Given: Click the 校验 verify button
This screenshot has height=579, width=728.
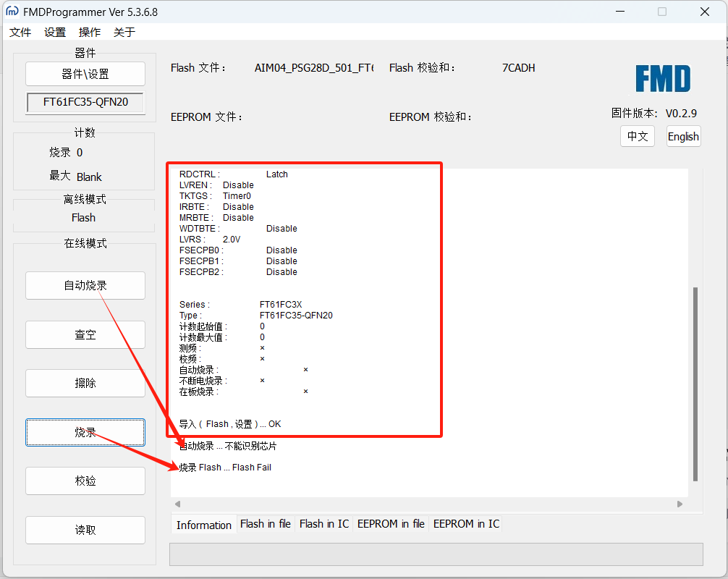Looking at the screenshot, I should pyautogui.click(x=85, y=481).
